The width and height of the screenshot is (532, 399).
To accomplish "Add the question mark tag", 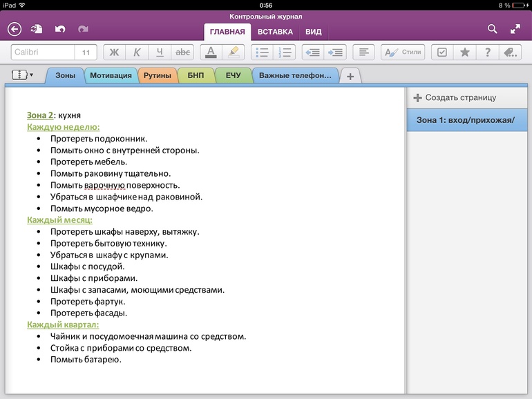I will click(488, 52).
